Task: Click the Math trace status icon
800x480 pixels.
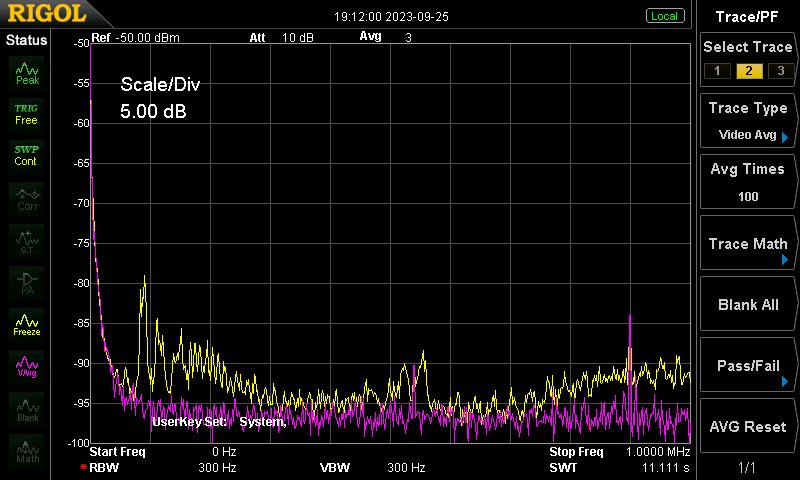Action: click(x=27, y=451)
